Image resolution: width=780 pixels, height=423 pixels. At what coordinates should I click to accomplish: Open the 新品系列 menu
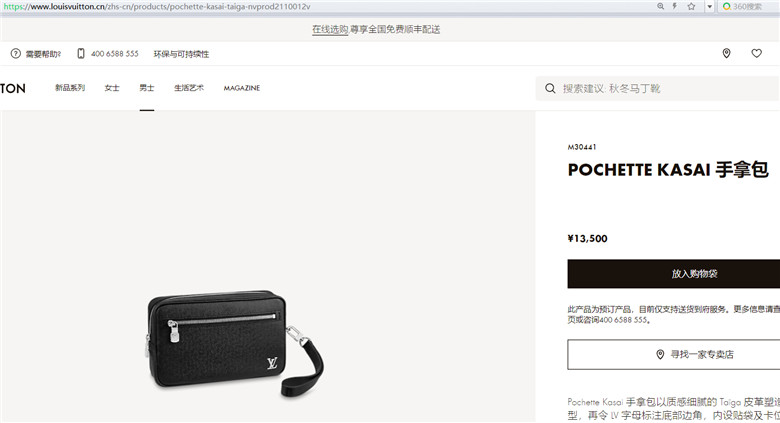click(70, 88)
